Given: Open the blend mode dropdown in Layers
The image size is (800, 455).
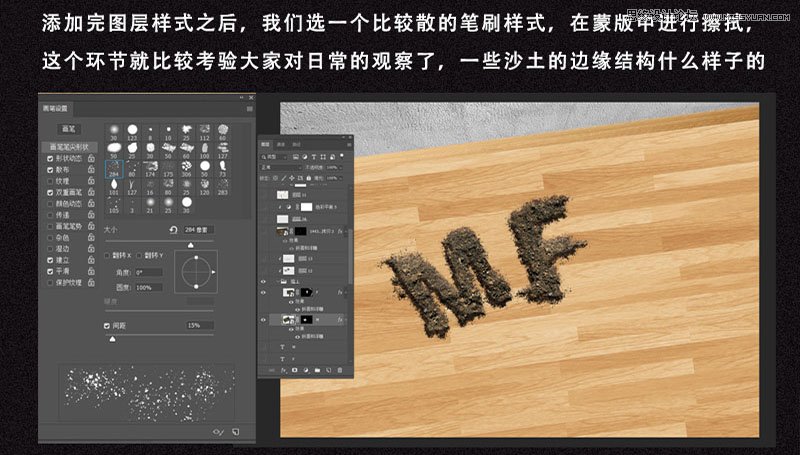Looking at the screenshot, I should 281,167.
